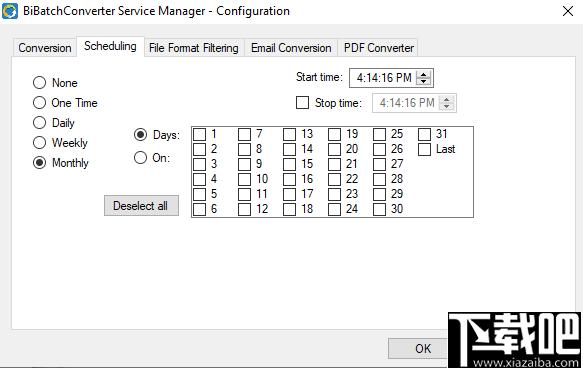Select day 24 checkbox

point(334,209)
